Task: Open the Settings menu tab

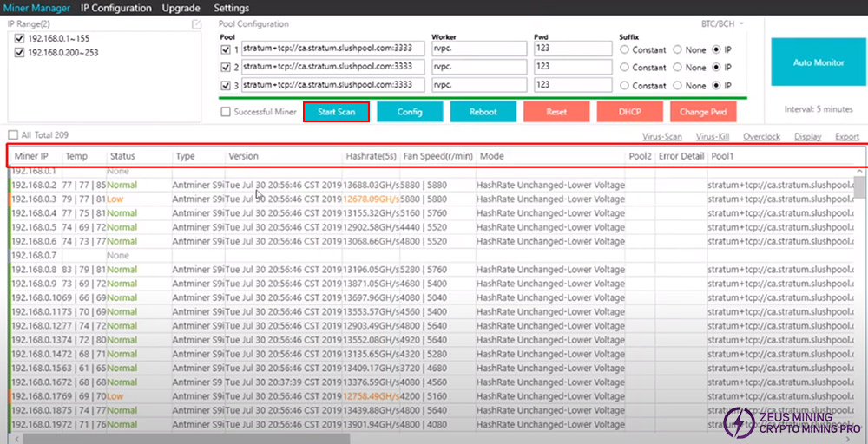Action: pos(231,8)
